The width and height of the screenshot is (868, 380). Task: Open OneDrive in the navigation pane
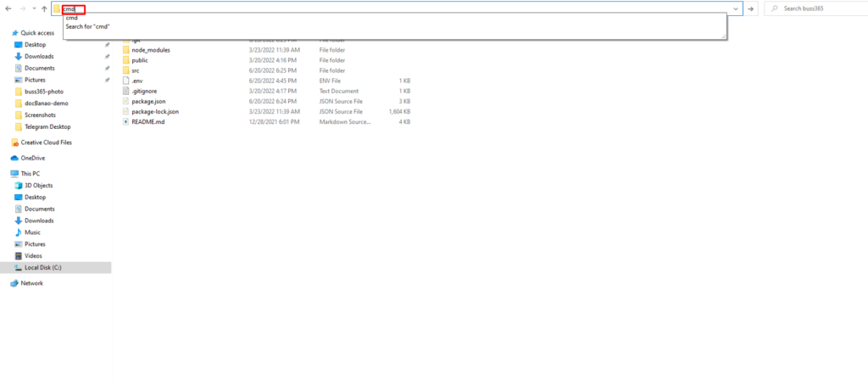32,158
